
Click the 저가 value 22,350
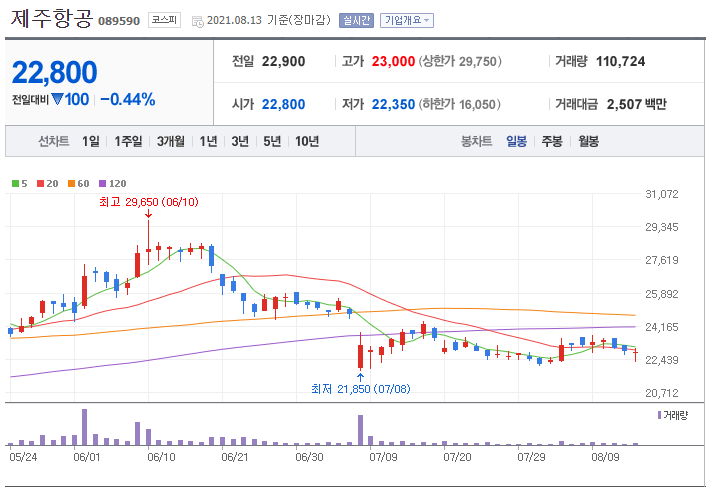393,104
